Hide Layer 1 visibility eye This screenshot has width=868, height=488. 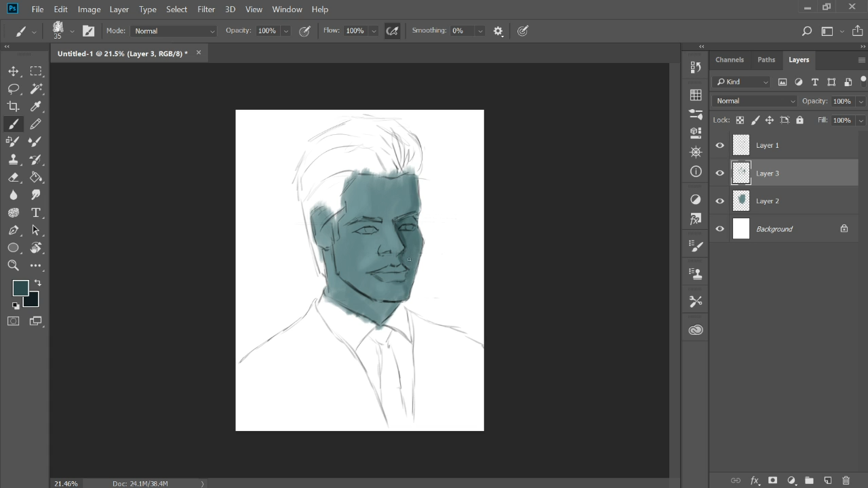[x=720, y=145]
